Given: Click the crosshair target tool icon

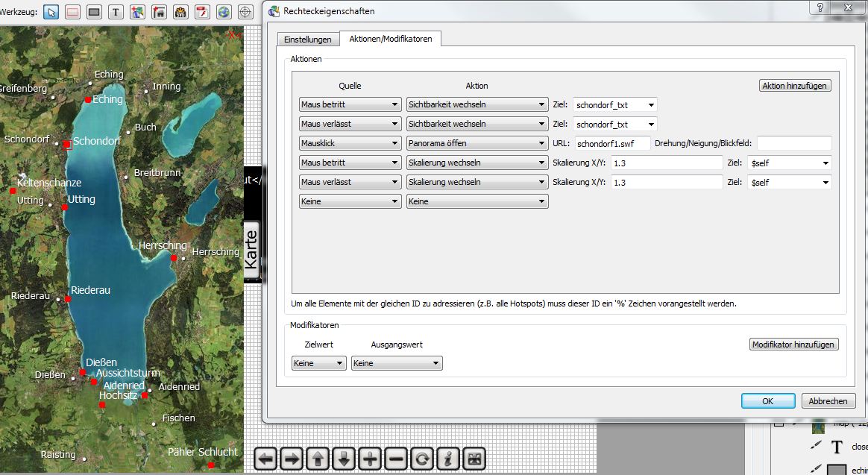Looking at the screenshot, I should [245, 12].
